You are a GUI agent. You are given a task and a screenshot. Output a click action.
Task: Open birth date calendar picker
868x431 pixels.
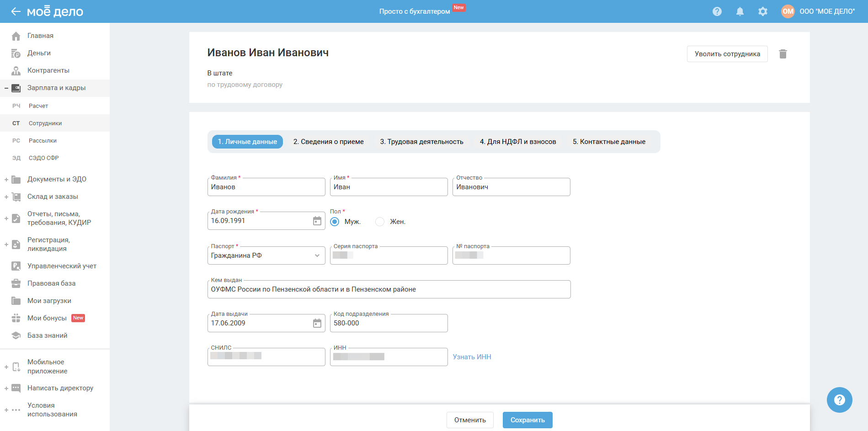tap(317, 221)
